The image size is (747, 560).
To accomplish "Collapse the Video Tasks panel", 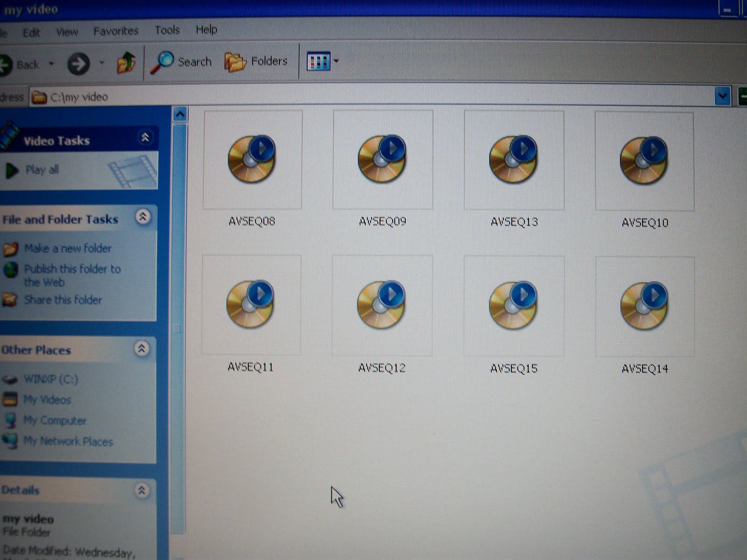I will click(145, 137).
